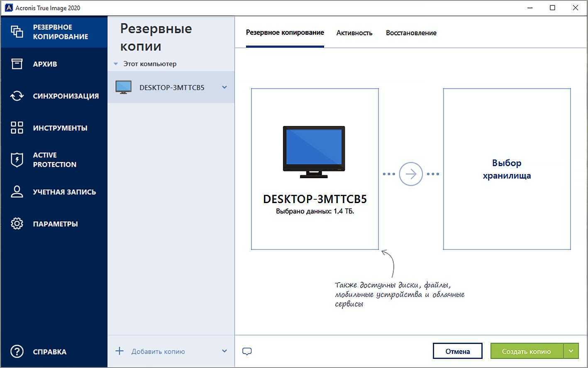Click the Отмена button
The height and width of the screenshot is (368, 588).
point(458,351)
